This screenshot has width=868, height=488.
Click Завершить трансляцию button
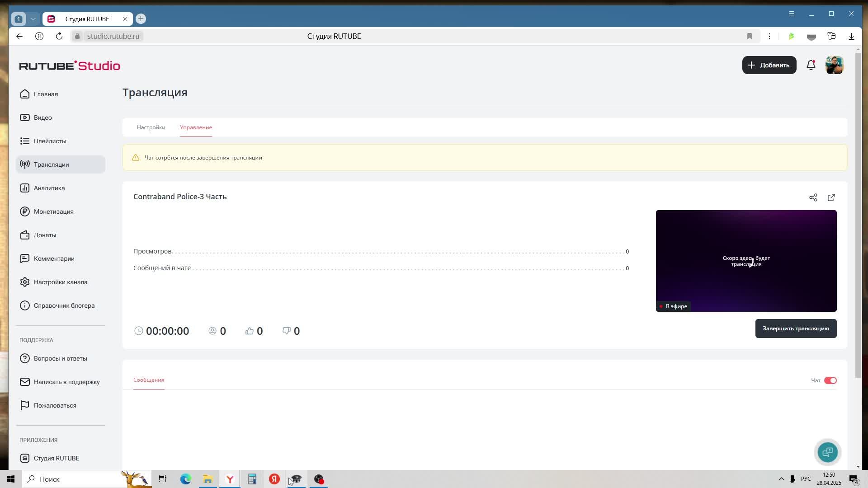pyautogui.click(x=795, y=328)
